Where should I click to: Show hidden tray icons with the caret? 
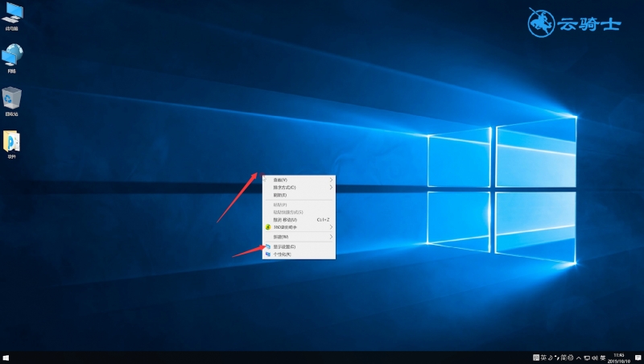tap(579, 358)
